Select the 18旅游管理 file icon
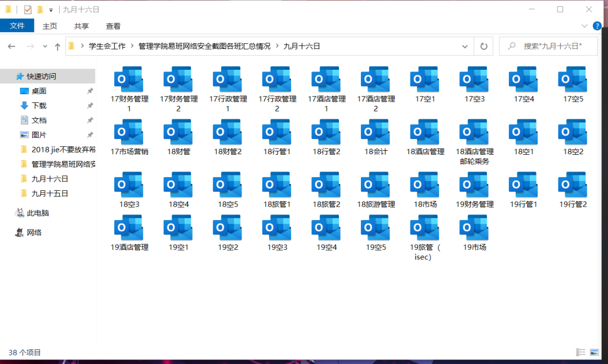Image resolution: width=608 pixels, height=364 pixels. 375,185
